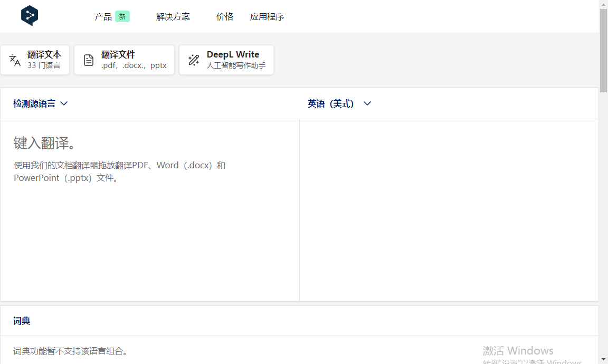This screenshot has height=364, width=608.
Task: Click the source text field 键入翻译
Action: click(x=150, y=210)
